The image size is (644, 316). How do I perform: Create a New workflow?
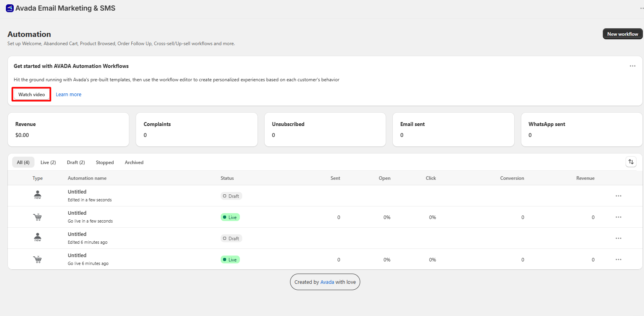click(622, 34)
